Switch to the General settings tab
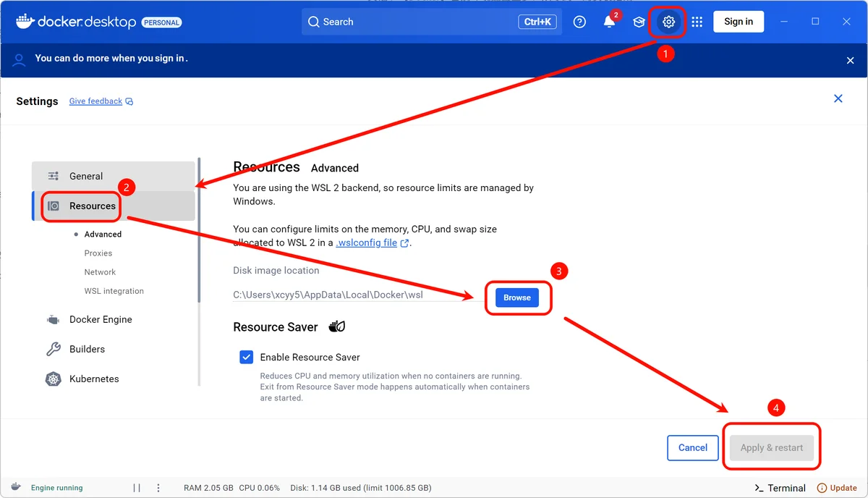This screenshot has height=498, width=868. (x=86, y=176)
